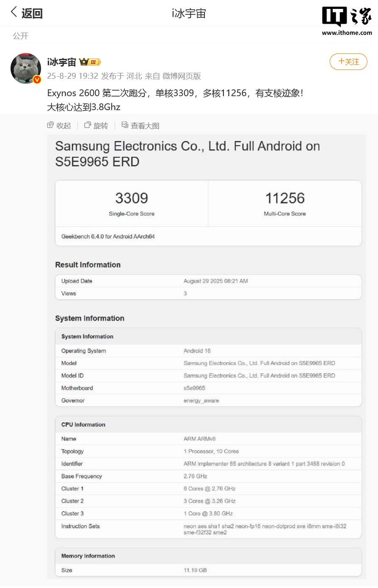Viewport: 378px width, 588px height.
Task: Click the 微博网页版 source link
Action: (x=182, y=76)
